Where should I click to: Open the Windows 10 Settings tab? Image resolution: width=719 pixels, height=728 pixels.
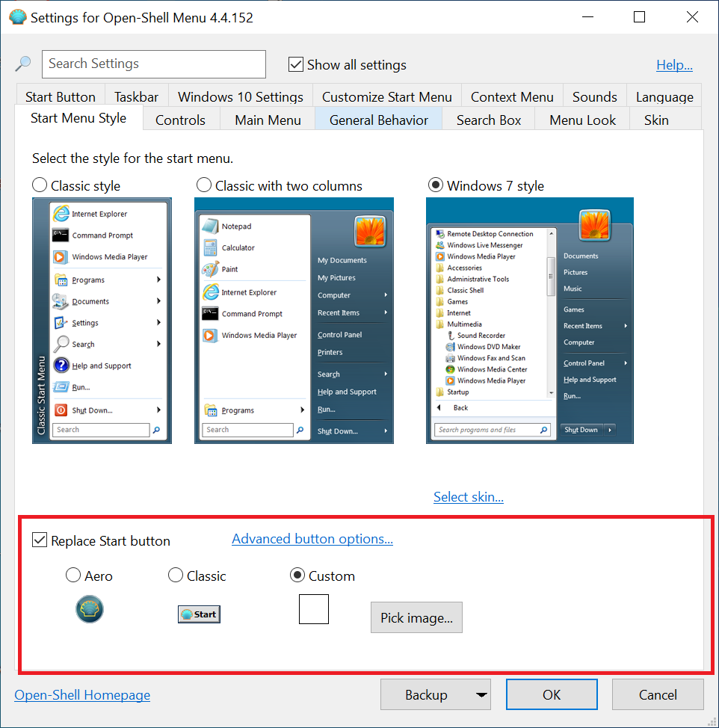click(241, 96)
